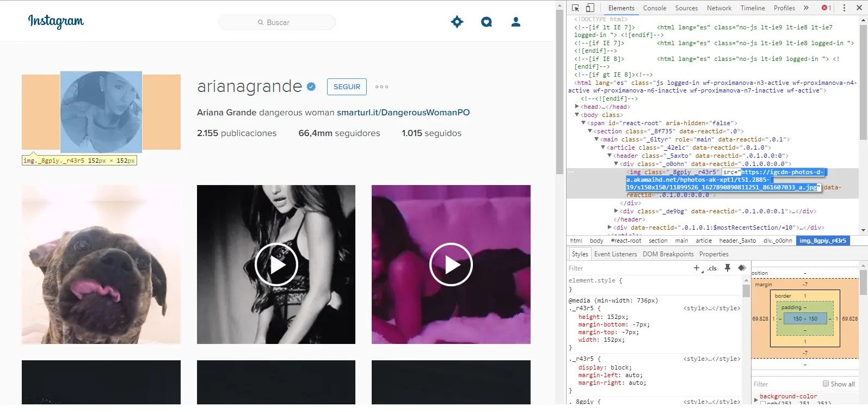Open the dog photo post
The width and height of the screenshot is (868, 412).
(x=101, y=265)
